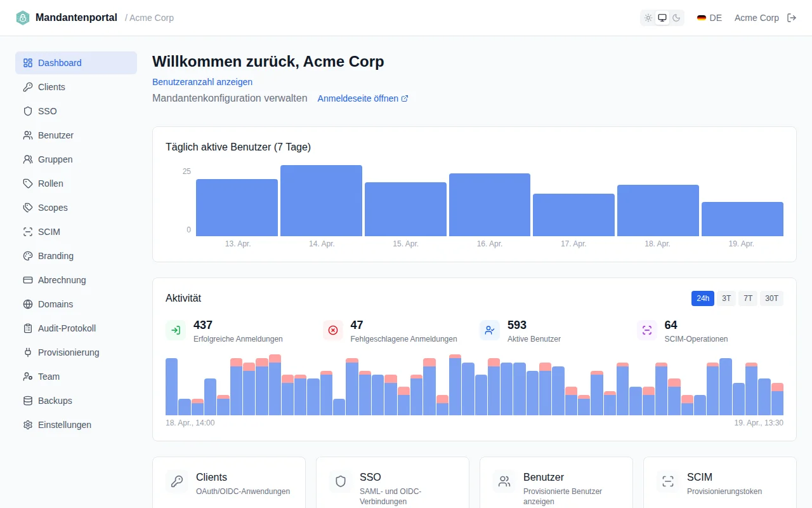Click the people icon on Benutzer card
This screenshot has width=812, height=508.
click(504, 481)
